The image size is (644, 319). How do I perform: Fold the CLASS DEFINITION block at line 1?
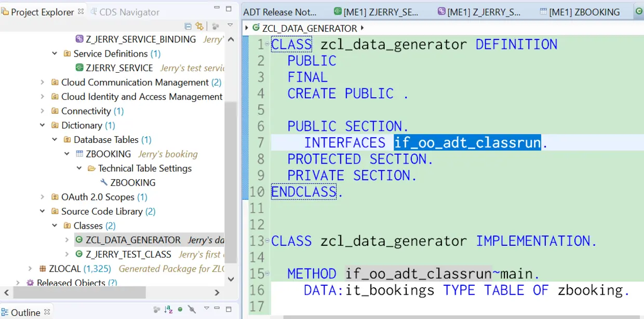click(x=267, y=43)
